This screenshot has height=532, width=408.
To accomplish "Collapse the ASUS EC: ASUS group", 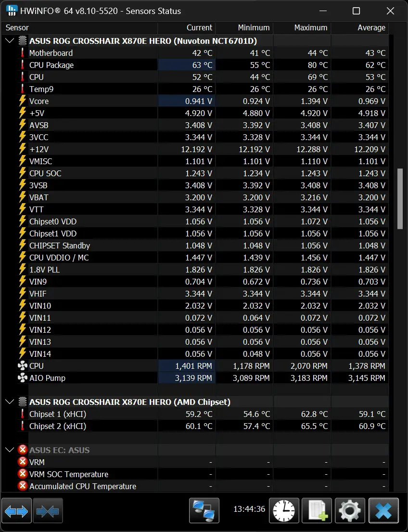I will (10, 450).
